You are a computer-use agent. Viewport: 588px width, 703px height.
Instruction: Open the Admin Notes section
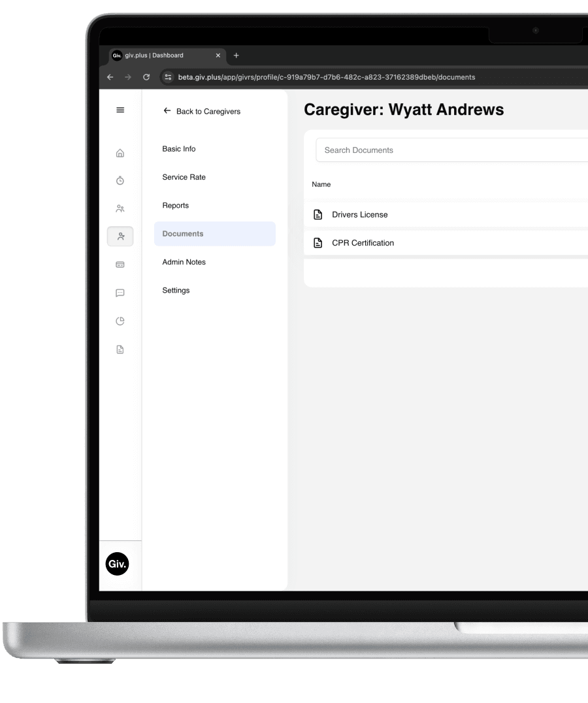(184, 262)
